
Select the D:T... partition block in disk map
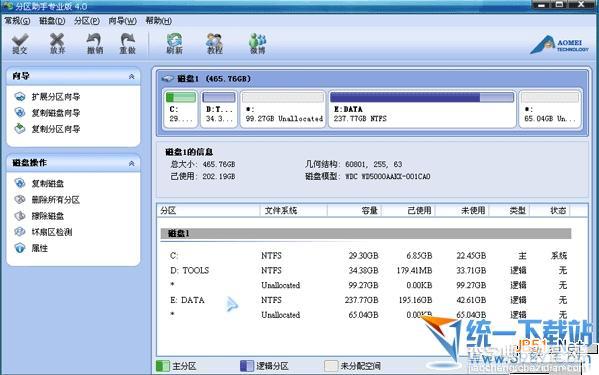pos(219,108)
